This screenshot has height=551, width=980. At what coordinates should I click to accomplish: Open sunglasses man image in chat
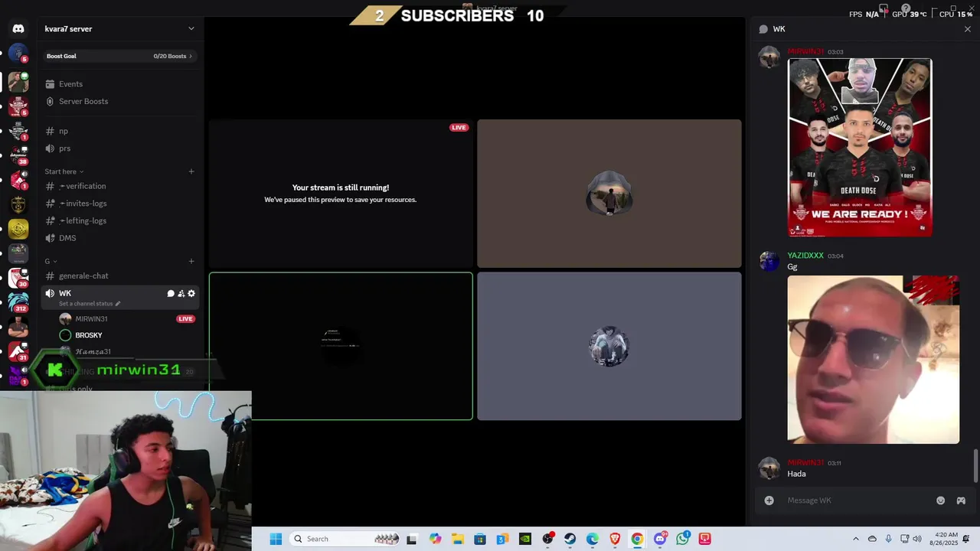pyautogui.click(x=874, y=360)
